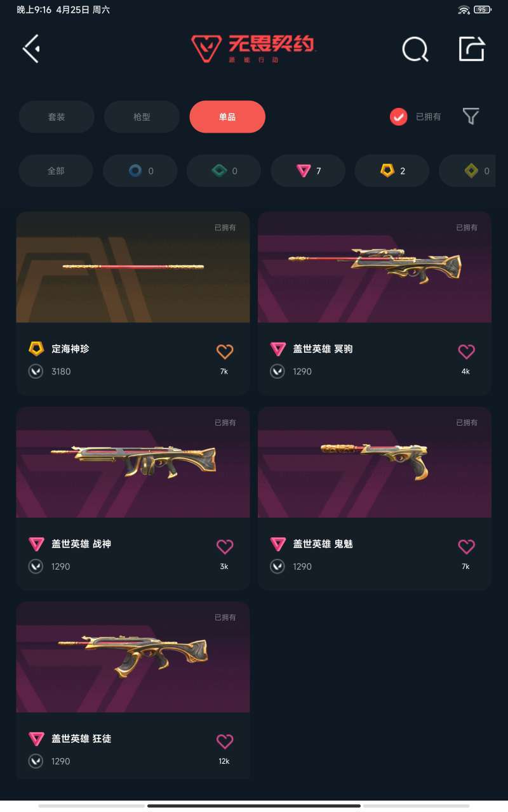Go back using the arrow icon
This screenshot has width=508, height=812.
pos(32,49)
